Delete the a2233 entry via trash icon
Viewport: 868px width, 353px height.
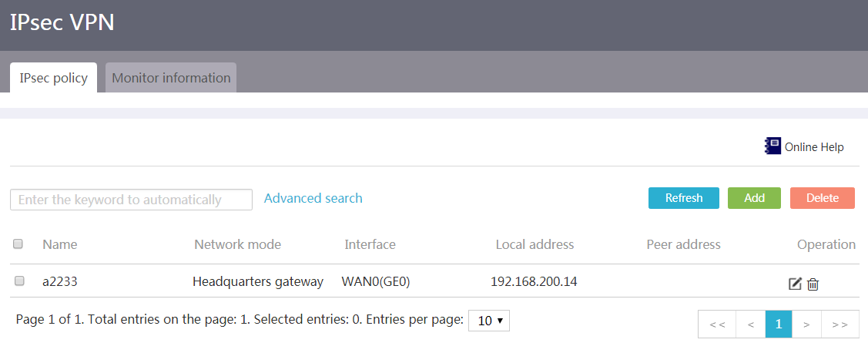[813, 284]
